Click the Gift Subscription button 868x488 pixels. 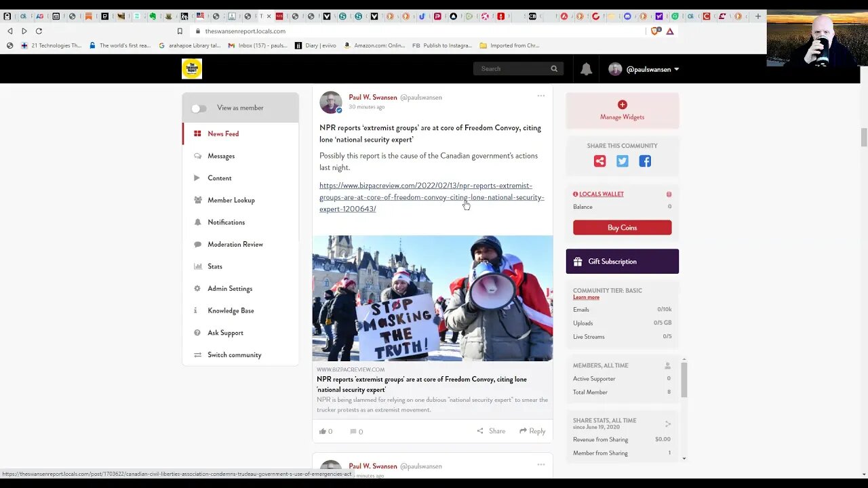[623, 261]
